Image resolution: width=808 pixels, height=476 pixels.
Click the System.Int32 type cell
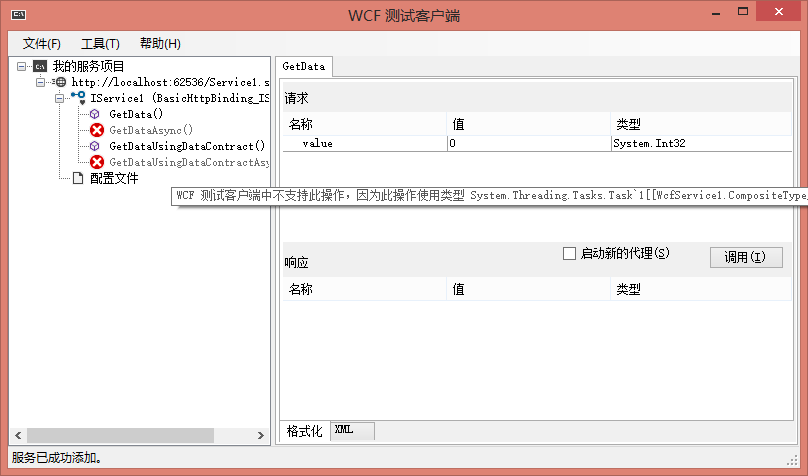click(701, 144)
